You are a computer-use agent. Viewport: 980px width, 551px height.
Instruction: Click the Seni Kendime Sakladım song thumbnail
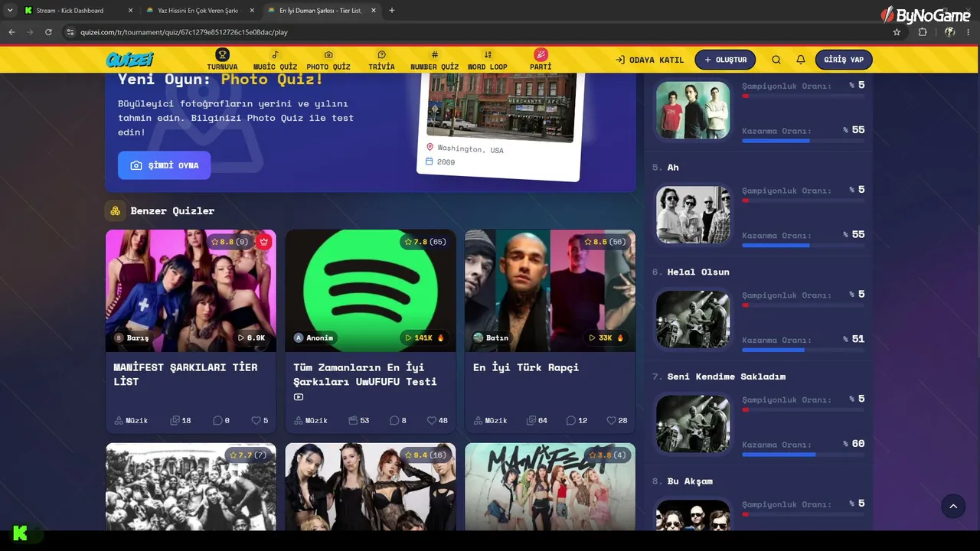point(693,424)
